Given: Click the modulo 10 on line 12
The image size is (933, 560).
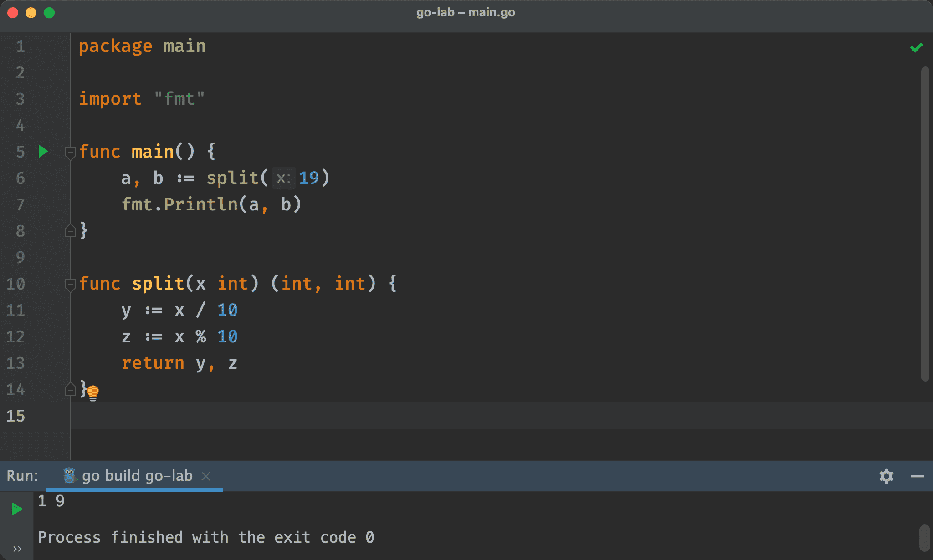Looking at the screenshot, I should click(x=227, y=336).
